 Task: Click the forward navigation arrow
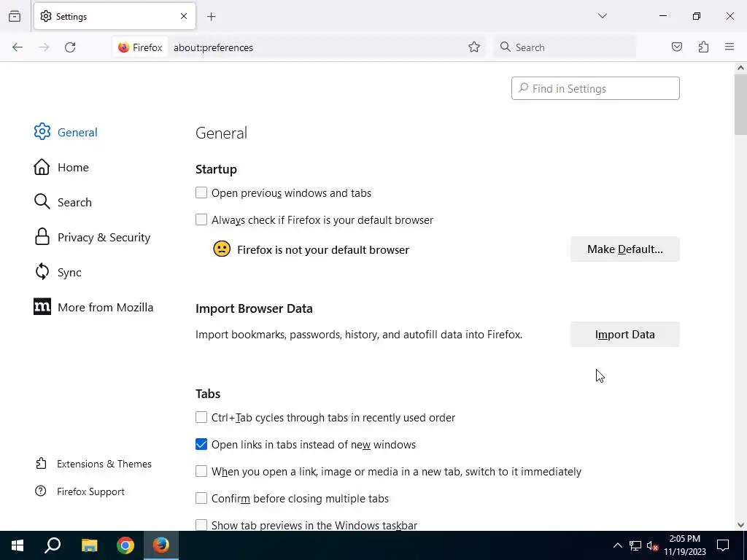tap(44, 47)
